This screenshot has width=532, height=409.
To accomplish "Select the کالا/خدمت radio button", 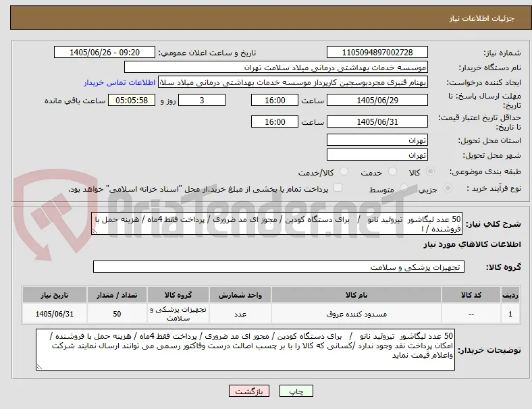I will [x=344, y=171].
